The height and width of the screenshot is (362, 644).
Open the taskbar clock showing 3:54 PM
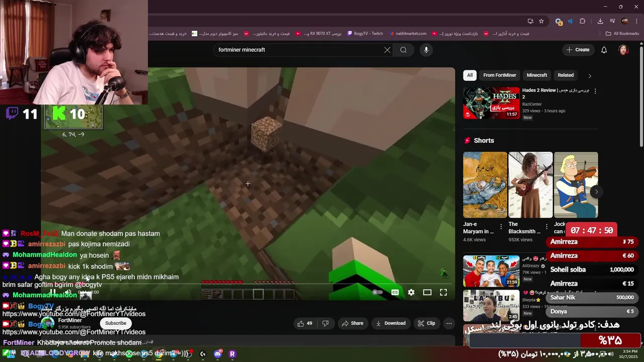coord(629,354)
